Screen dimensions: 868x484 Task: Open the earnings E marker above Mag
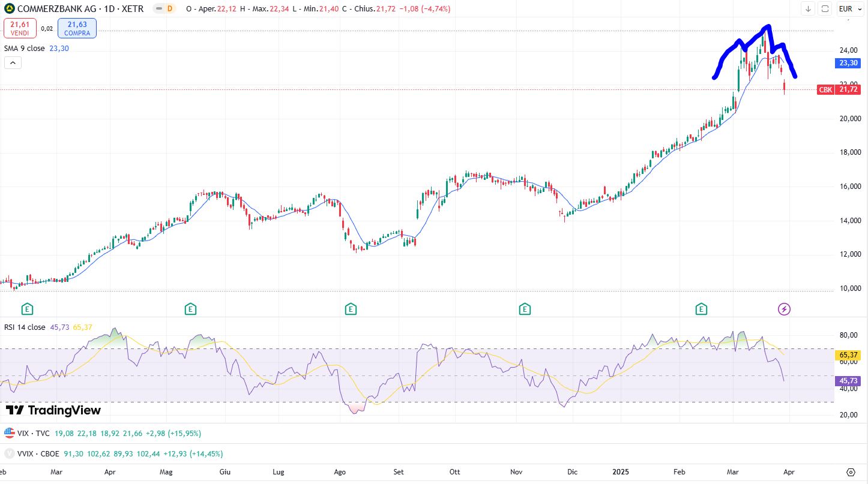pyautogui.click(x=190, y=309)
